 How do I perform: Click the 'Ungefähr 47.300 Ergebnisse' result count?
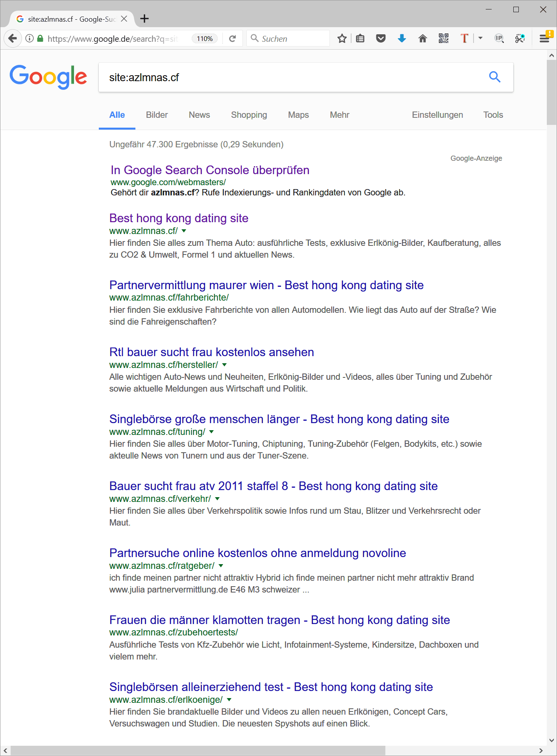coord(196,145)
